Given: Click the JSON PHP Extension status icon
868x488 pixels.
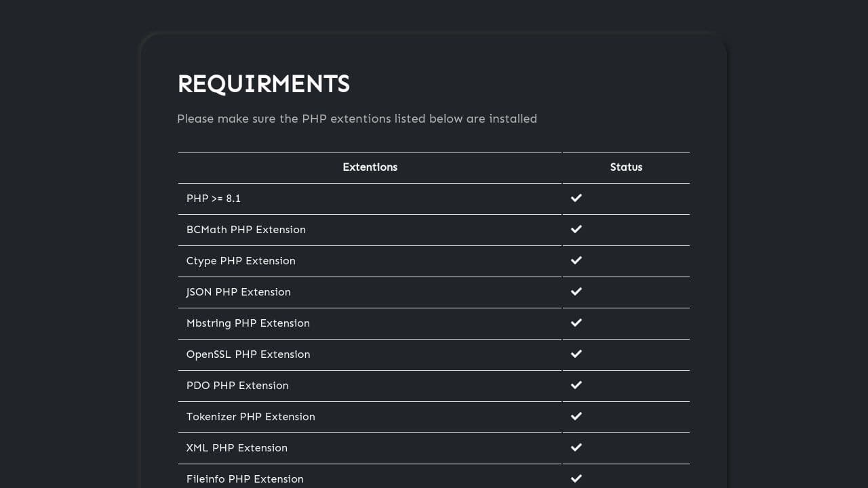Looking at the screenshot, I should 576,291.
